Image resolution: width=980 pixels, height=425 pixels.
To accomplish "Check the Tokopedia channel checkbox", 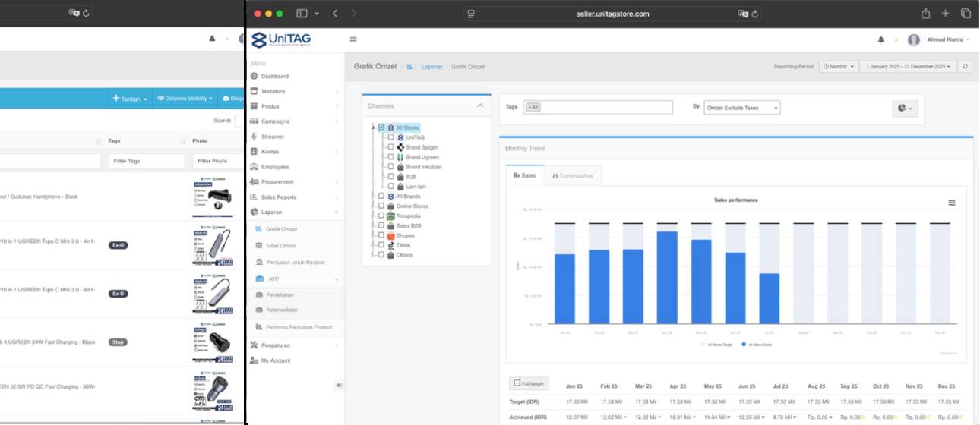I will click(381, 216).
